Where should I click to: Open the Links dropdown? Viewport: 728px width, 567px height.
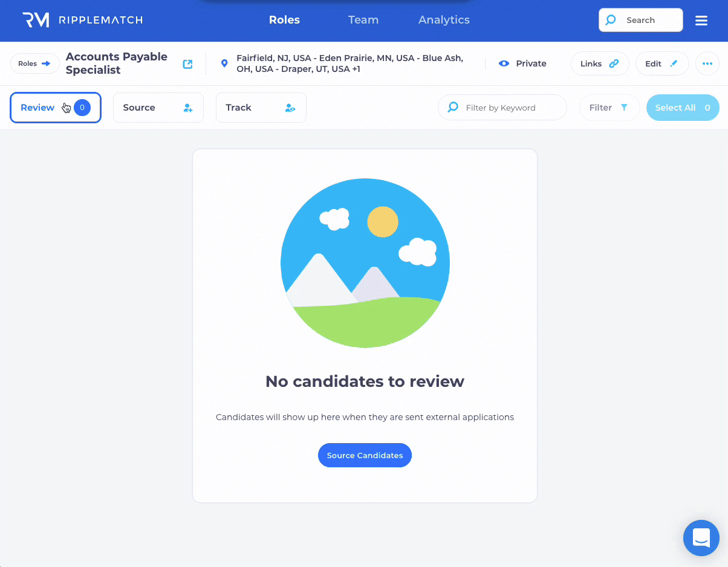(x=599, y=63)
